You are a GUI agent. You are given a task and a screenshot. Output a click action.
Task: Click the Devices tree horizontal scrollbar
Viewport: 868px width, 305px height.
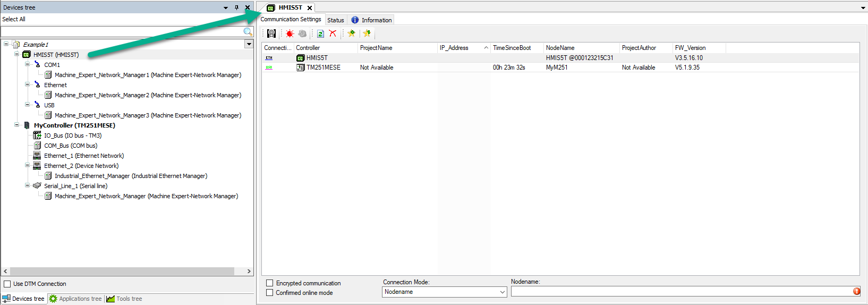122,271
